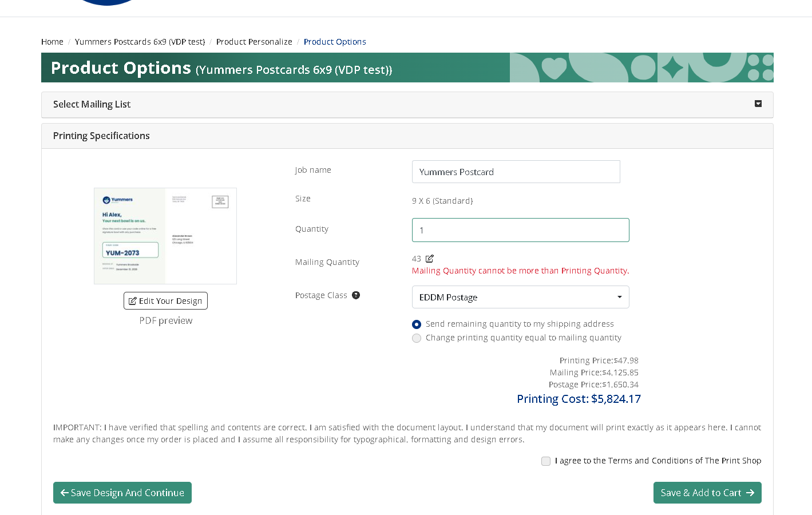This screenshot has width=812, height=515.
Task: Click the Postage Price $1,650.34 text
Action: [x=593, y=385]
